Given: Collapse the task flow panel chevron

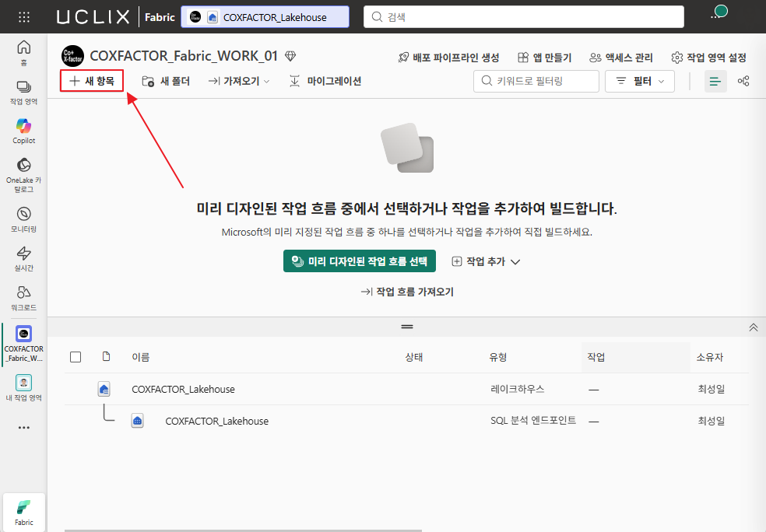Looking at the screenshot, I should [754, 327].
